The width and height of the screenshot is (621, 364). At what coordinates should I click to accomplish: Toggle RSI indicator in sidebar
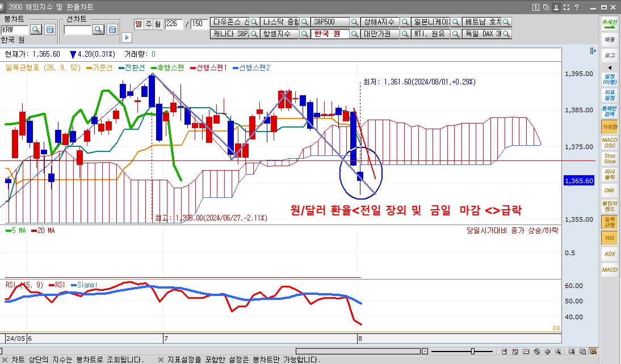coord(610,238)
